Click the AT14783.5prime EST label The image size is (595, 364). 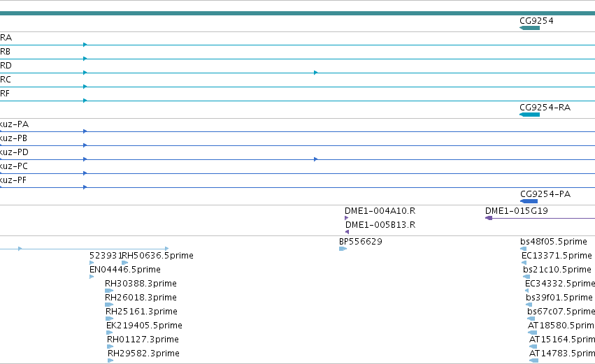coord(562,354)
